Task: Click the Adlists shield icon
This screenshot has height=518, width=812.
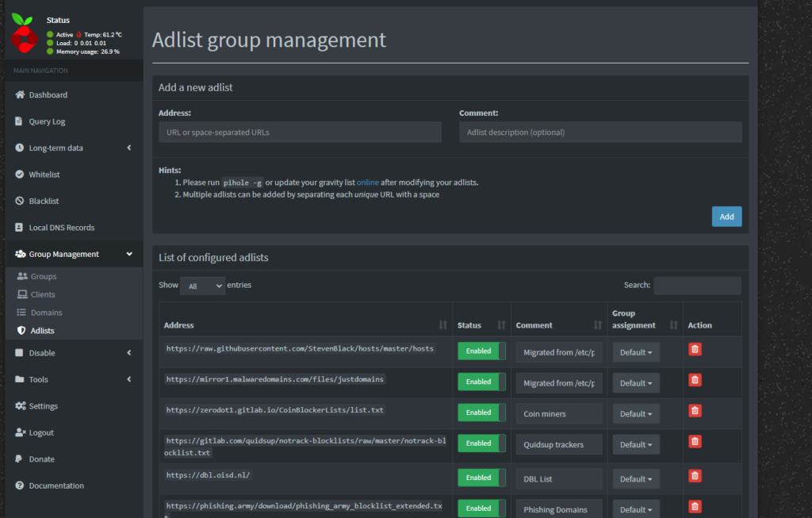Action: tap(21, 331)
